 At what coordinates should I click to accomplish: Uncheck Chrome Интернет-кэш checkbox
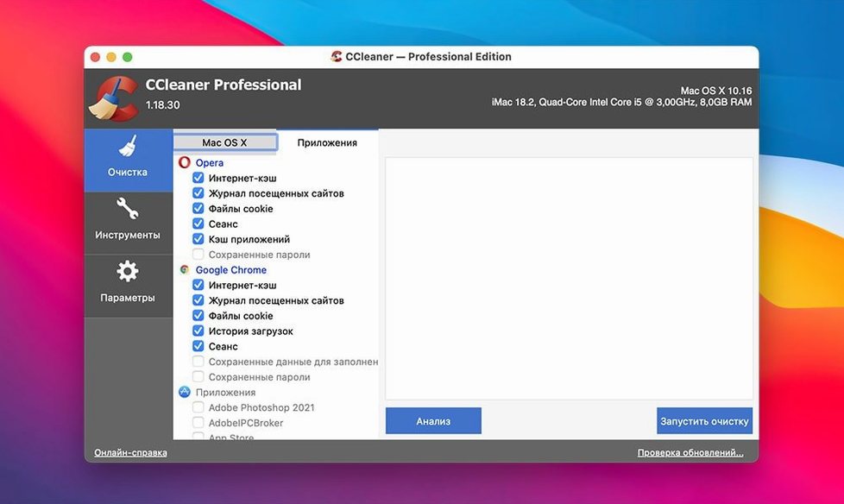(198, 285)
